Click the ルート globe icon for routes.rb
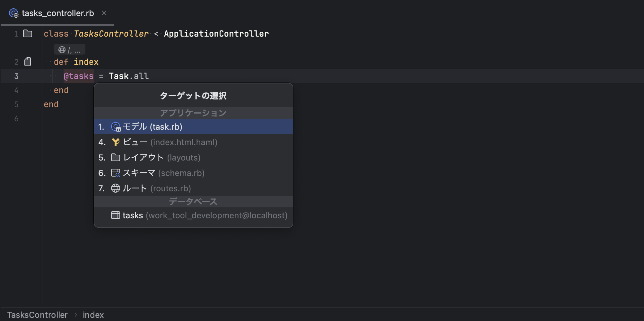Screen dimensions: 644x321 point(115,188)
